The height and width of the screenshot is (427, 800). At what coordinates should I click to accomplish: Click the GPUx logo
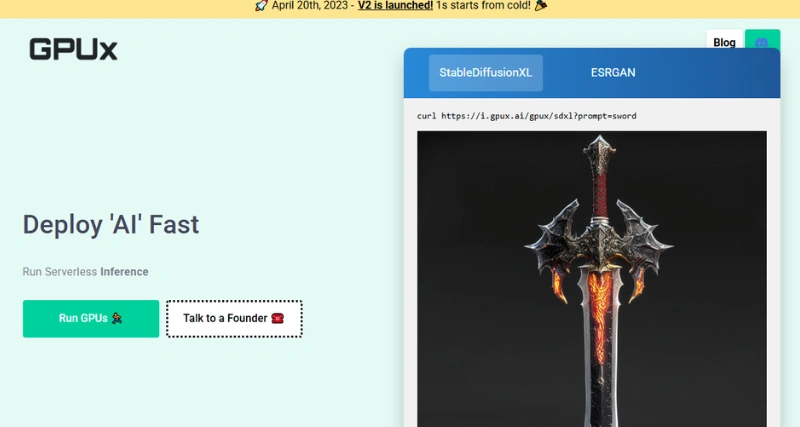click(73, 49)
